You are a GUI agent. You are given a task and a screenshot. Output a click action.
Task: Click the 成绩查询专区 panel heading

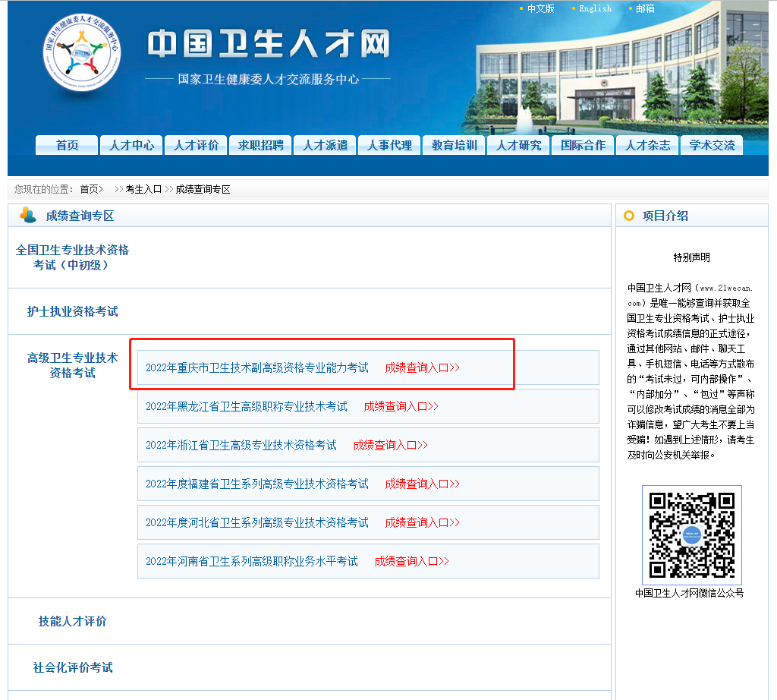click(x=80, y=216)
